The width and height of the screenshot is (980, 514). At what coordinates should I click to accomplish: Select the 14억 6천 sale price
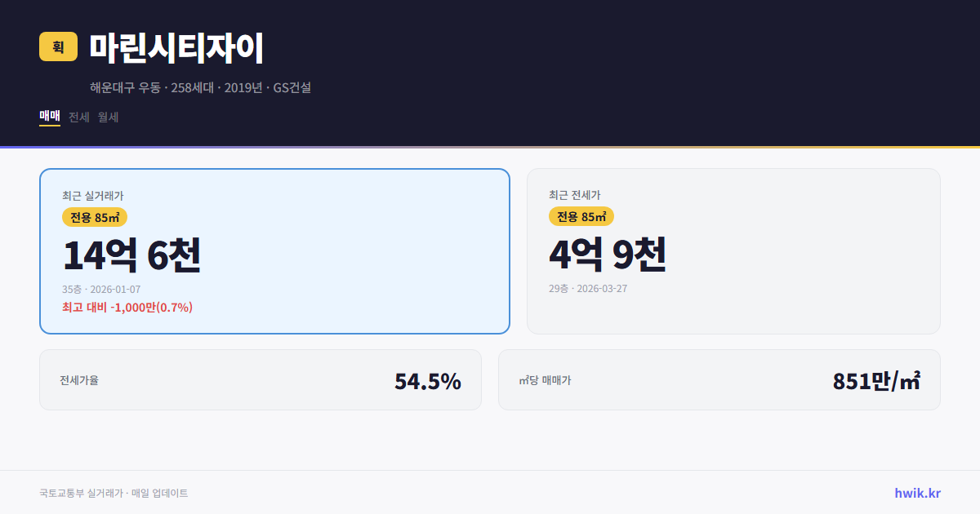click(x=132, y=255)
